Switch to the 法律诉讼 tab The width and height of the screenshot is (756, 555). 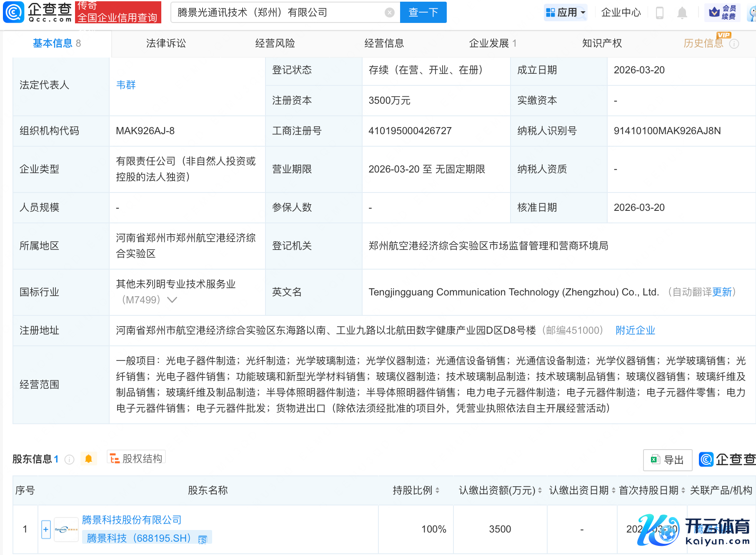(x=166, y=43)
